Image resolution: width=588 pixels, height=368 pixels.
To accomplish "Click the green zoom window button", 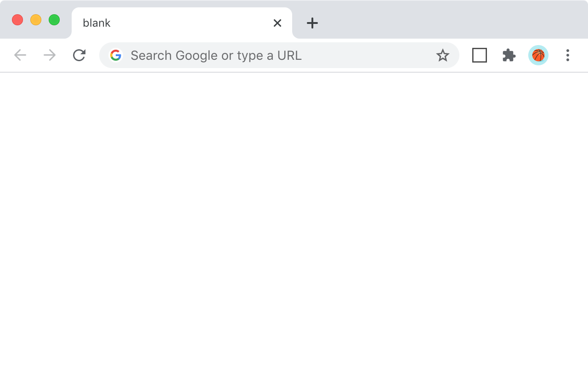I will pos(54,20).
